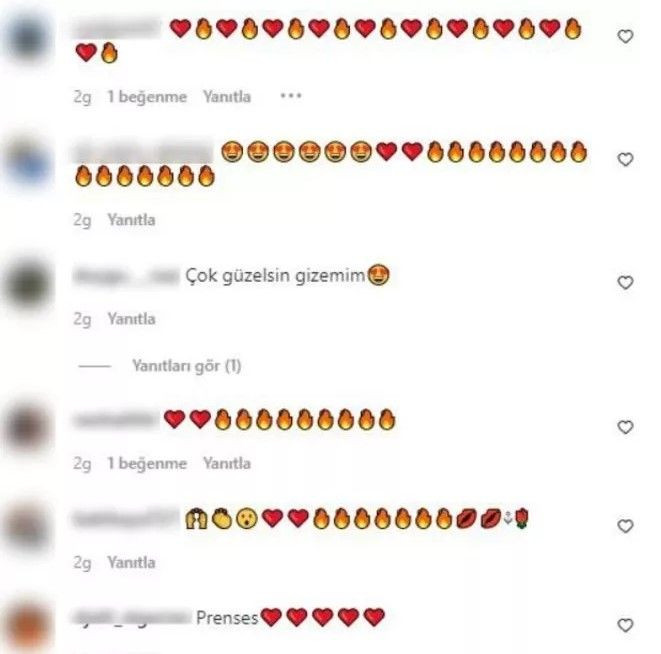Like the "Prenses" comment

click(x=625, y=625)
